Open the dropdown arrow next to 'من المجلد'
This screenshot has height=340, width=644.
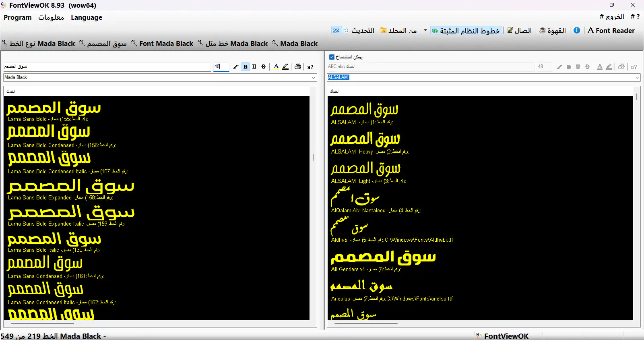425,31
